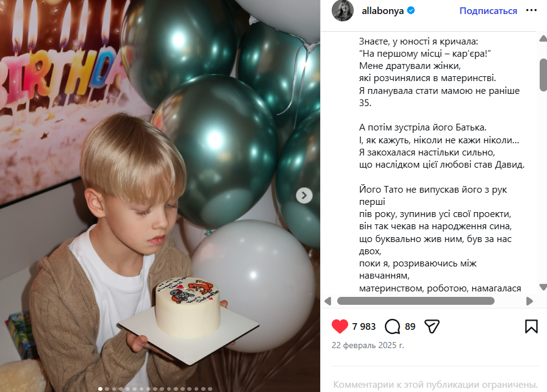This screenshot has width=547, height=392.
Task: Share post with paper plane icon
Action: [x=432, y=326]
